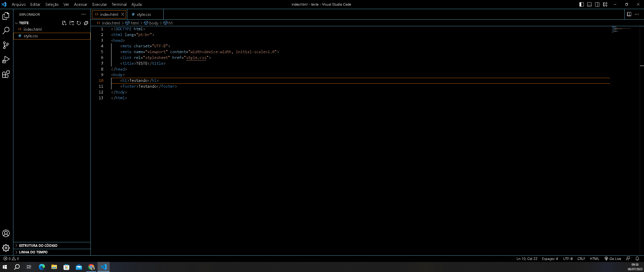This screenshot has height=272, width=644.
Task: Select language mode HTML
Action: click(594, 259)
